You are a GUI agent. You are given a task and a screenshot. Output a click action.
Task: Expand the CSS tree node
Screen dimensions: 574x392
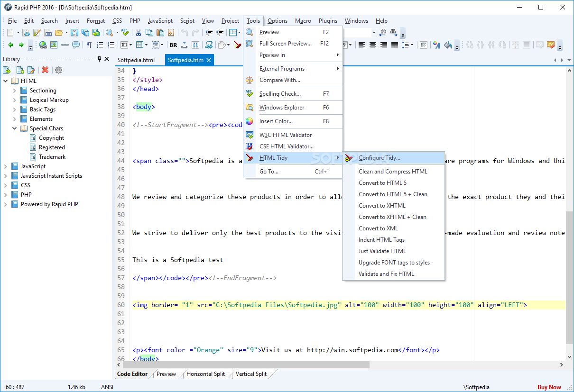[x=6, y=185]
